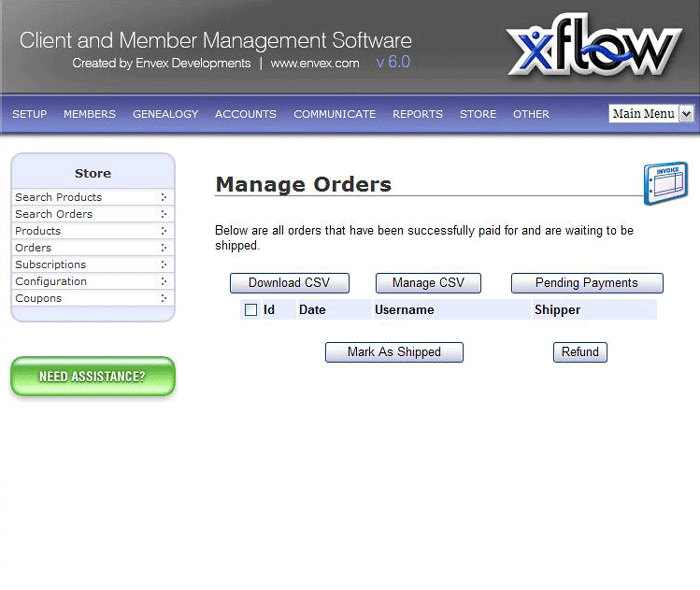
Task: Go to Search Orders in sidebar
Action: pyautogui.click(x=54, y=214)
